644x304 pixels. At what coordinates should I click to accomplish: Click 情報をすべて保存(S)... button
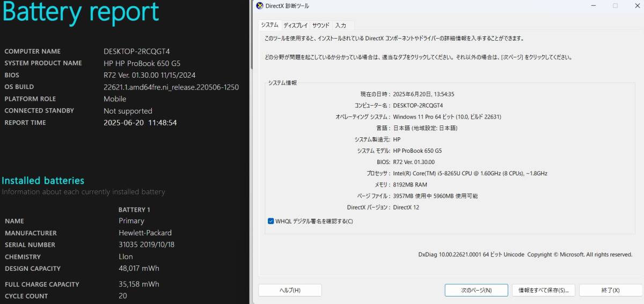(x=543, y=290)
